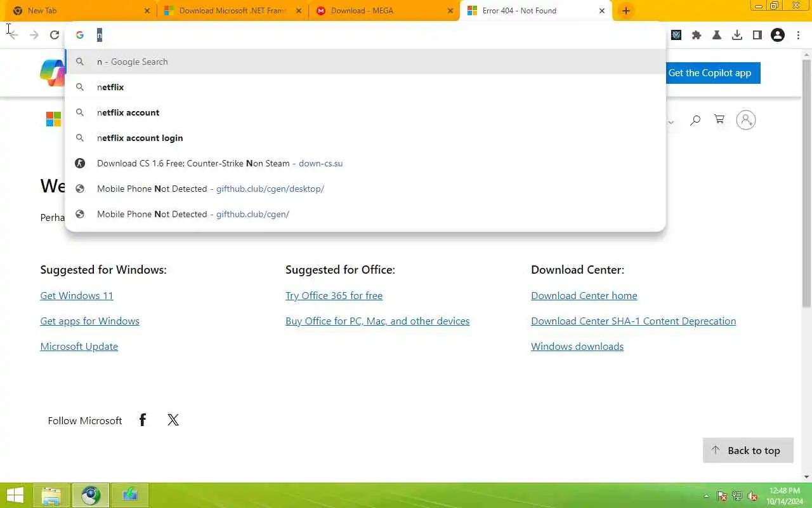Open the volume speaker tray icon

[x=753, y=496]
